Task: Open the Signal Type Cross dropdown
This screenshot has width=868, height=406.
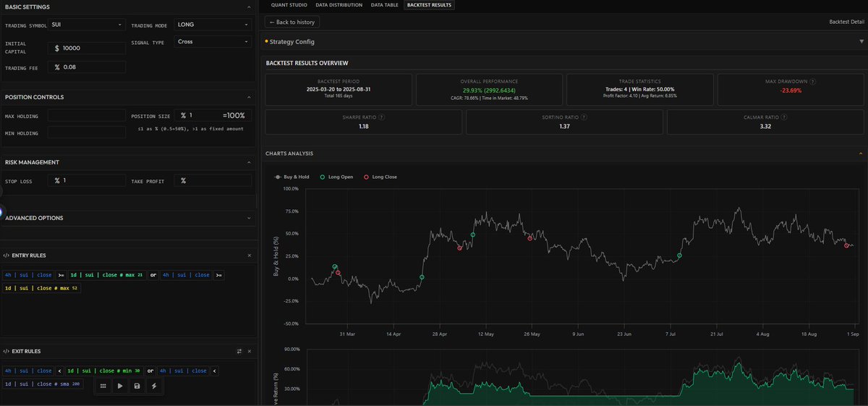Action: pyautogui.click(x=213, y=42)
